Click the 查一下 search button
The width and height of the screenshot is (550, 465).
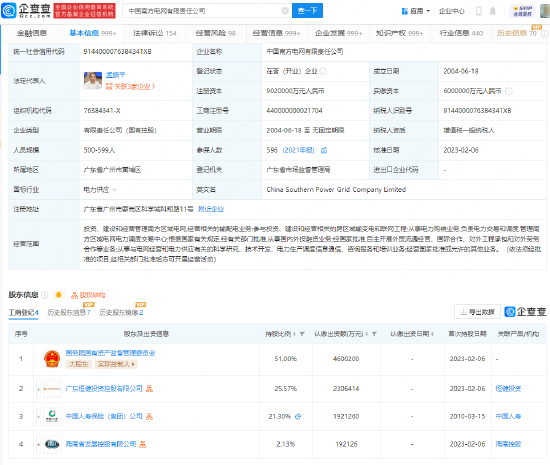click(x=307, y=11)
